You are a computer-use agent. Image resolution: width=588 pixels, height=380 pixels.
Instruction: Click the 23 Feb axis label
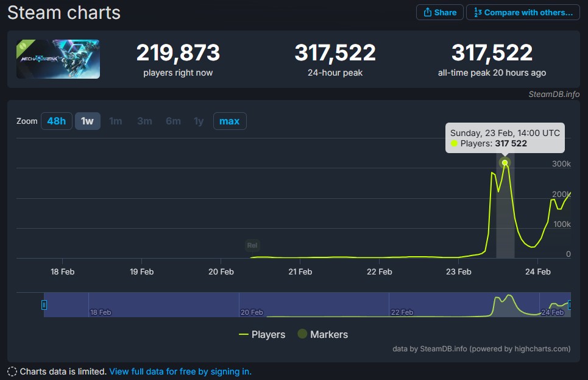click(x=459, y=271)
